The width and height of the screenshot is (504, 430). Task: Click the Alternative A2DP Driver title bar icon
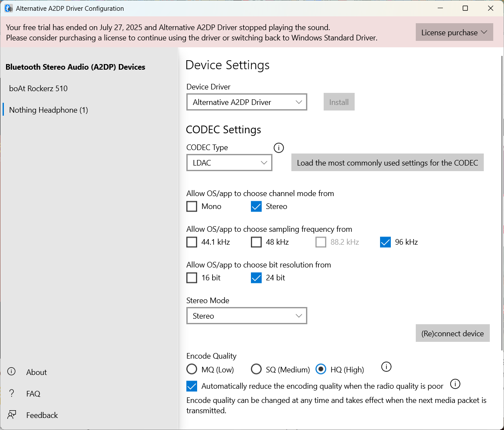(8, 8)
